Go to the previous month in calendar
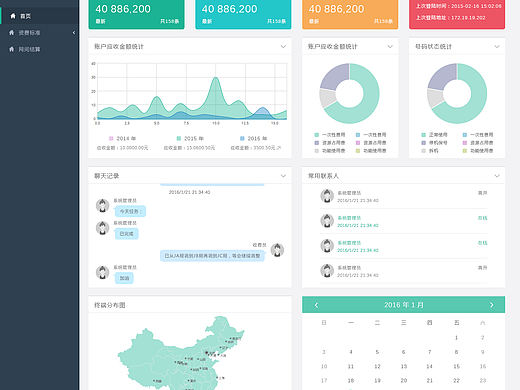 (x=316, y=305)
